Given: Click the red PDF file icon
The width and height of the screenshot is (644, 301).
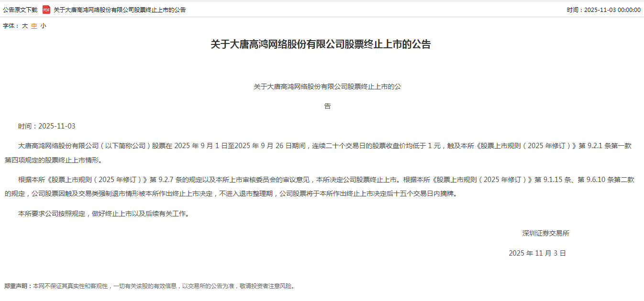Looking at the screenshot, I should (x=46, y=10).
